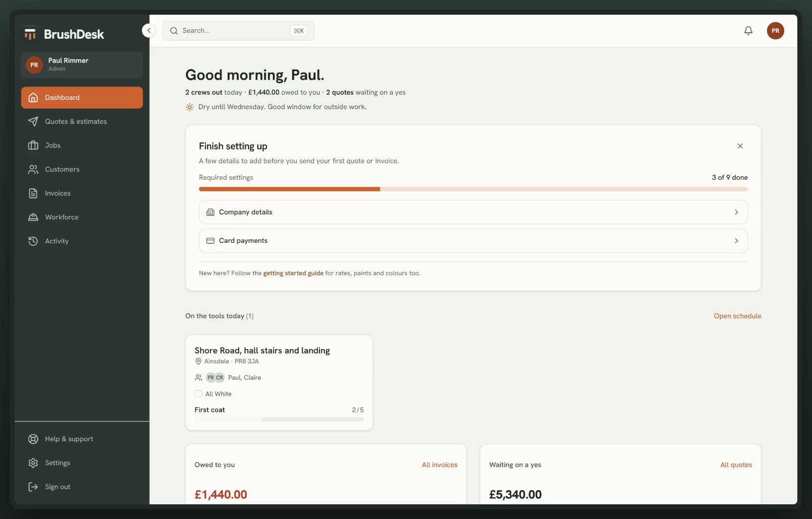Image resolution: width=812 pixels, height=519 pixels.
Task: Go to Dashboard menu item
Action: 82,97
